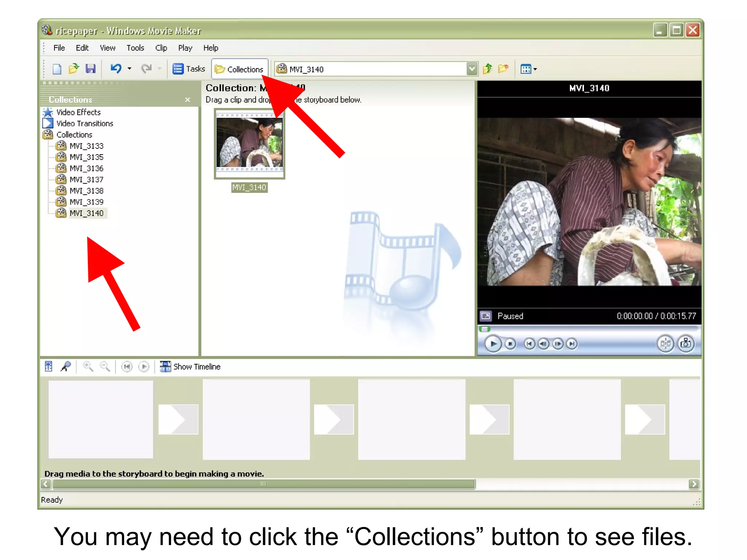Open the MVI_3140 collection combo box
This screenshot has height=560, width=747.
tap(376, 69)
